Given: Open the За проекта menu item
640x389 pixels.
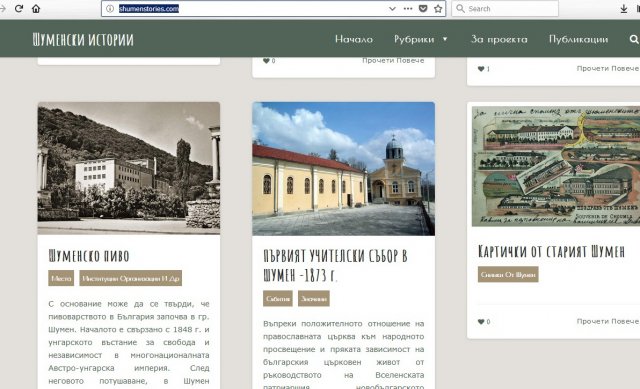Looking at the screenshot, I should pos(499,39).
